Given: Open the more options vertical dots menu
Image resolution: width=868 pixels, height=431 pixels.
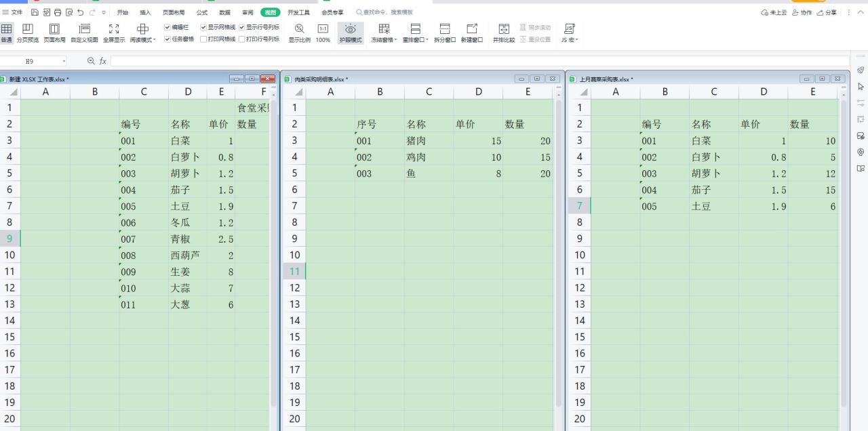Looking at the screenshot, I should click(849, 12).
